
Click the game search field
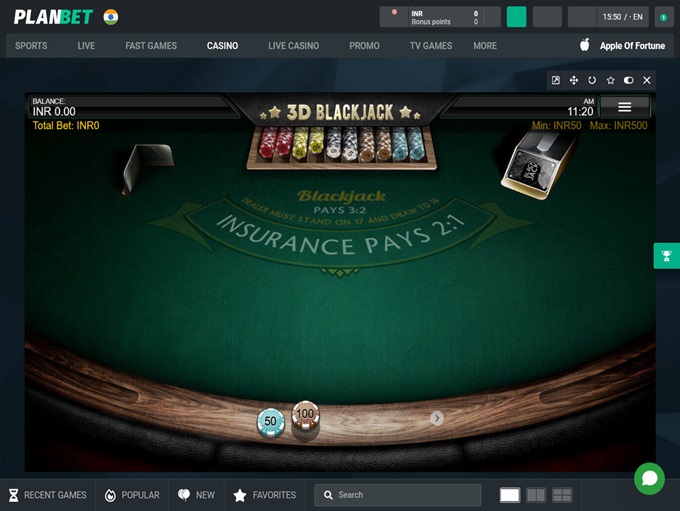398,495
